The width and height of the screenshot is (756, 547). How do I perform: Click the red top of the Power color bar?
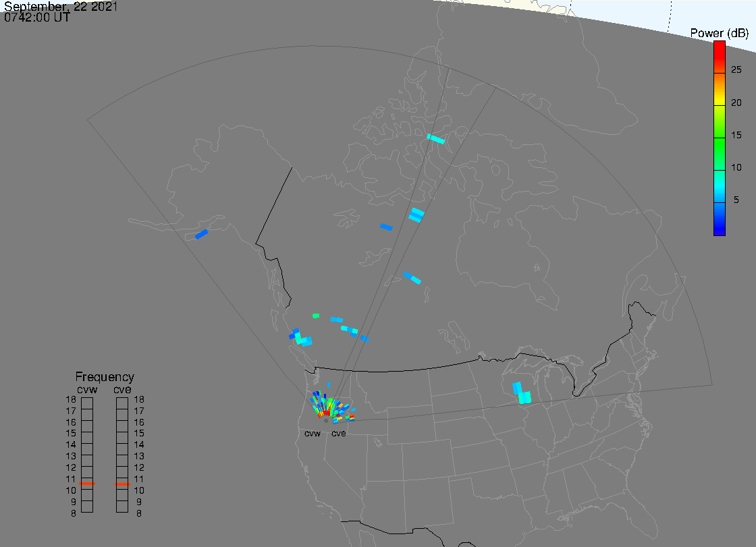pos(720,46)
